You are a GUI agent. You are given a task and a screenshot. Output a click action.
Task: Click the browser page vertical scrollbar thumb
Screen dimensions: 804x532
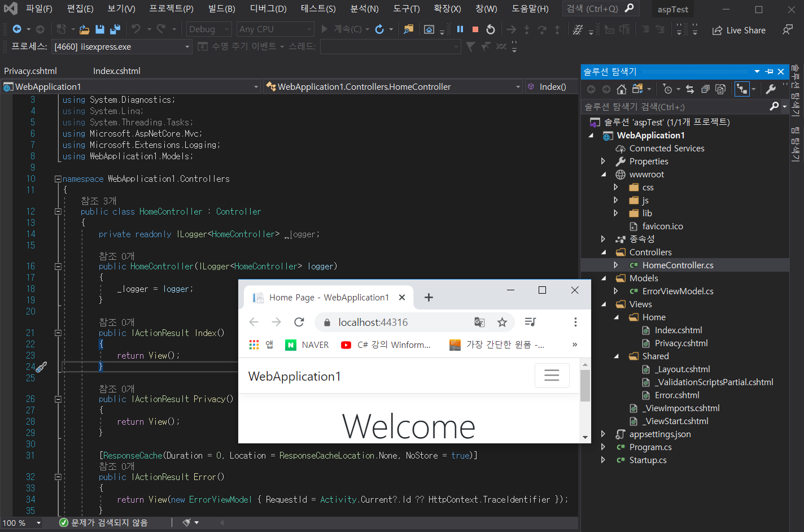pos(585,386)
